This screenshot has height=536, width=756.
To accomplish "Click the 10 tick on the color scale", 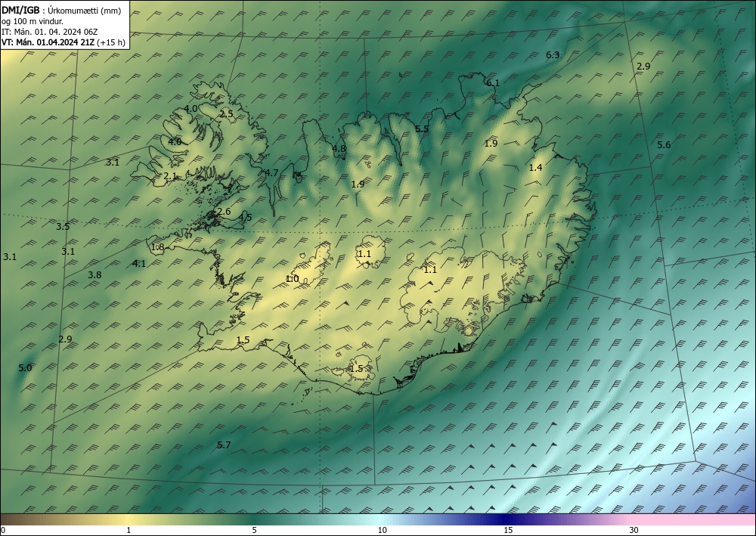I will pos(382,530).
